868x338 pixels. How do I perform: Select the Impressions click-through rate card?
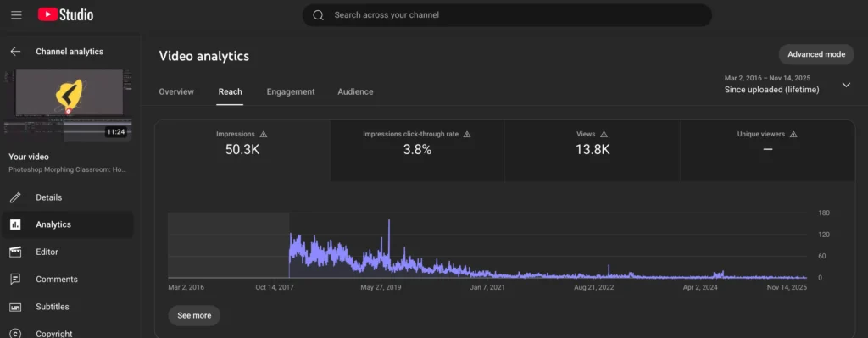point(417,151)
